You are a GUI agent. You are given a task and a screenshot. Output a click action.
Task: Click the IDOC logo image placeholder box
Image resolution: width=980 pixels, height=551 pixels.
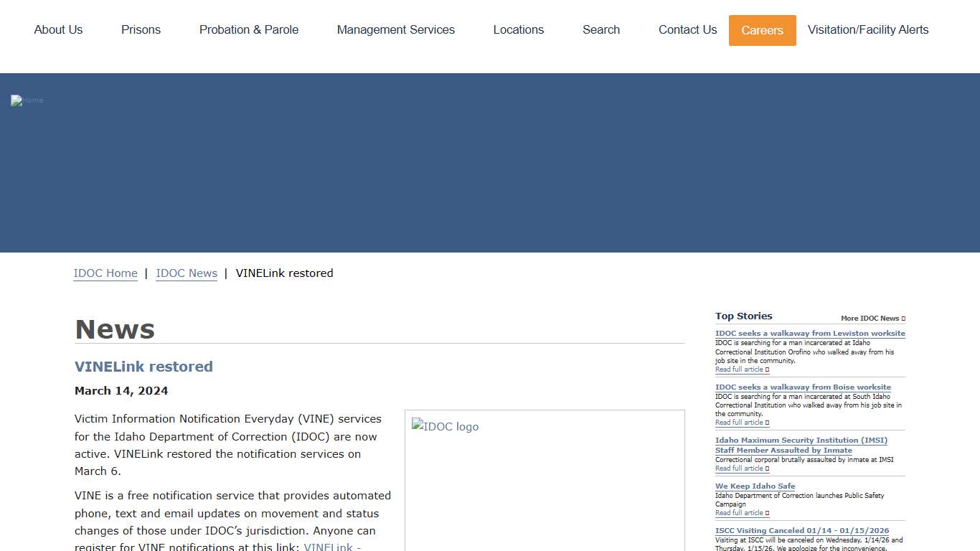(545, 481)
